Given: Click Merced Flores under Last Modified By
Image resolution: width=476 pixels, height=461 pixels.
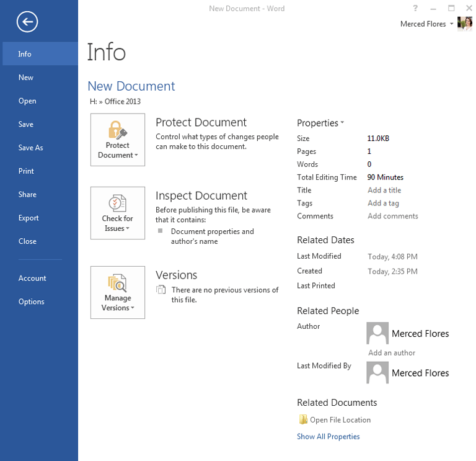Looking at the screenshot, I should pyautogui.click(x=420, y=373).
